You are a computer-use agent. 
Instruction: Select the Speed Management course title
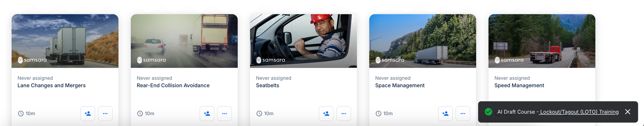tap(519, 85)
